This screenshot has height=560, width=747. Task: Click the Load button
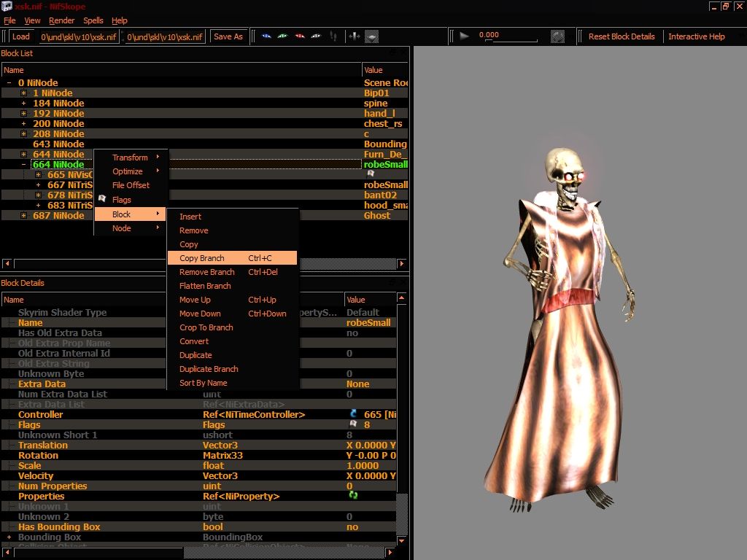pyautogui.click(x=21, y=36)
